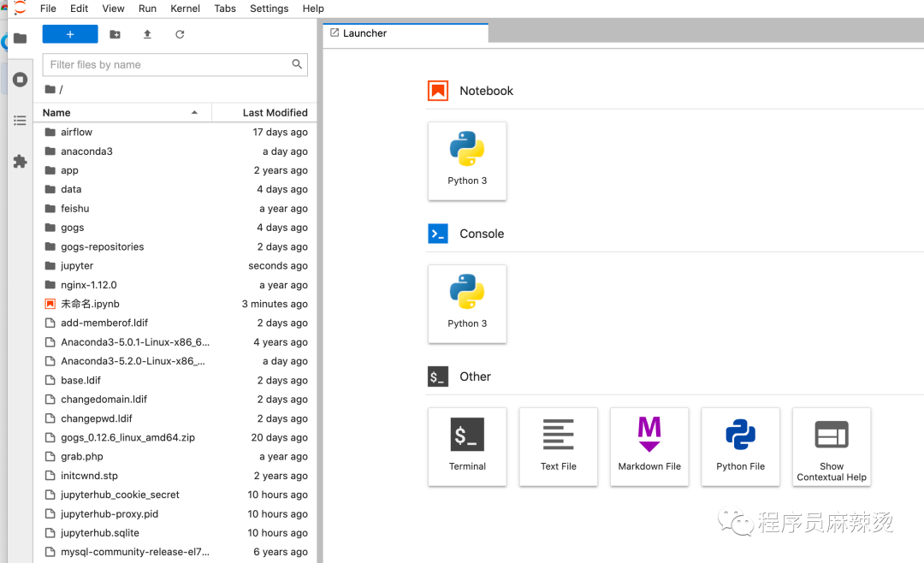Click the root folder breadcrumb icon

click(50, 90)
